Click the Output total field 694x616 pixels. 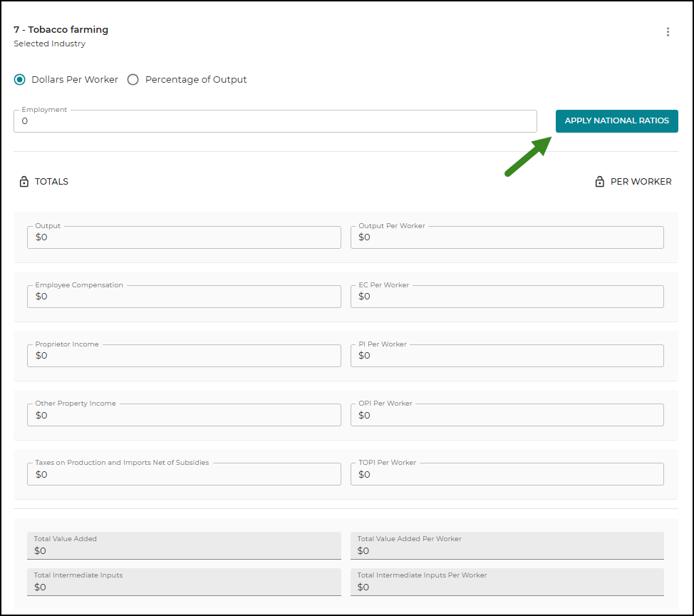click(184, 237)
